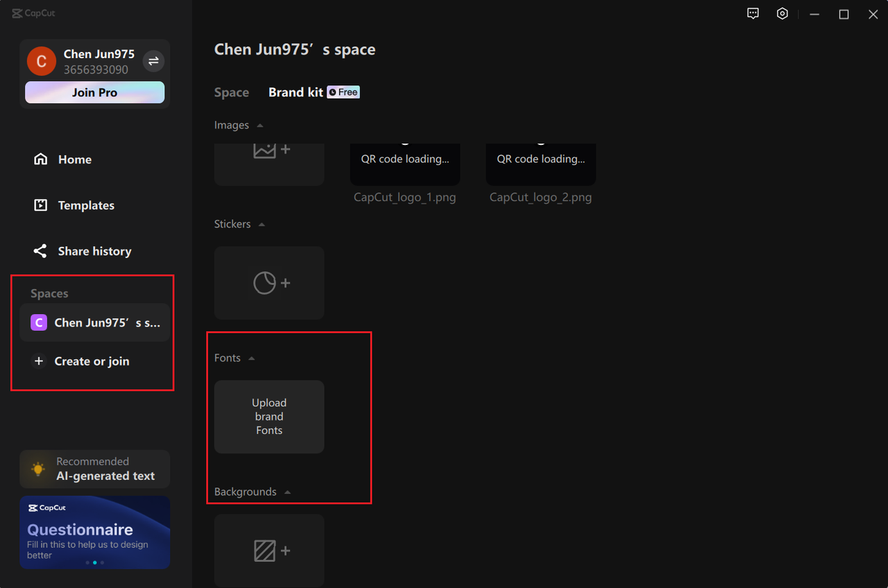Click the add sticker placeholder icon
Screen dimensions: 888x588
[x=269, y=282]
